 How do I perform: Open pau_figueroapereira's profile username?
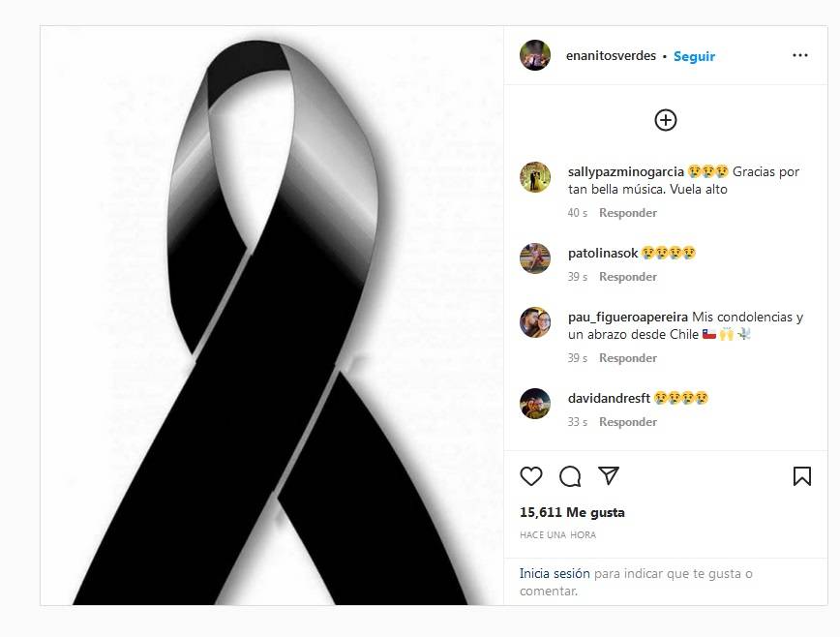pyautogui.click(x=628, y=318)
